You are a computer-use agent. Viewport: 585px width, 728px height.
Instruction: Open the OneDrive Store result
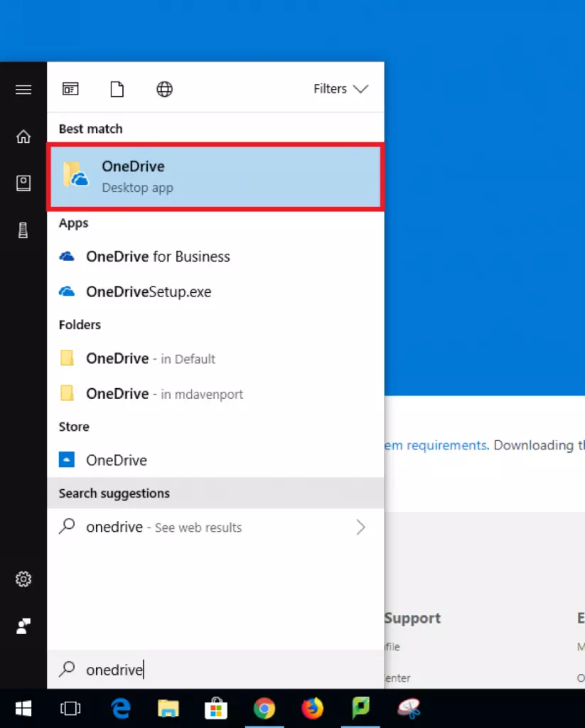215,460
